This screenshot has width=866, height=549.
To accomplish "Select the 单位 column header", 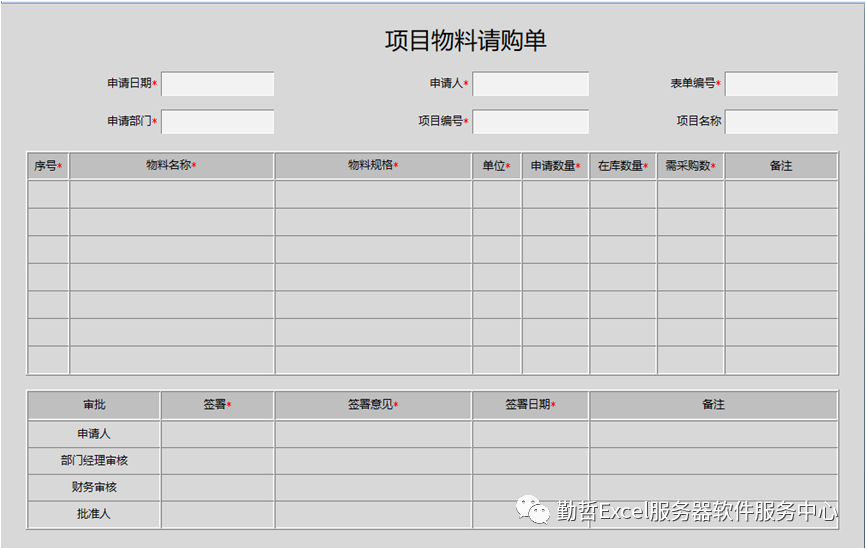I will [497, 166].
